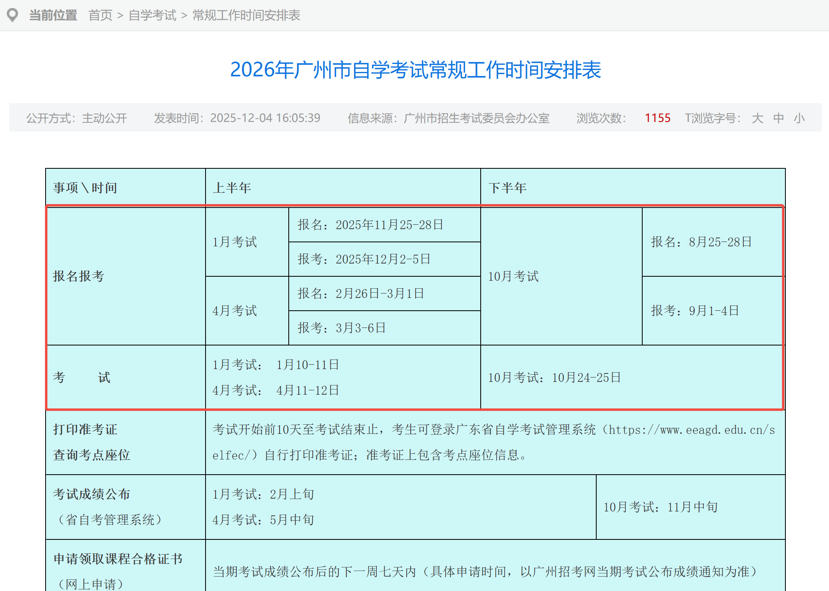Click the 报名：2月26日-3月1日 cell

point(361,293)
